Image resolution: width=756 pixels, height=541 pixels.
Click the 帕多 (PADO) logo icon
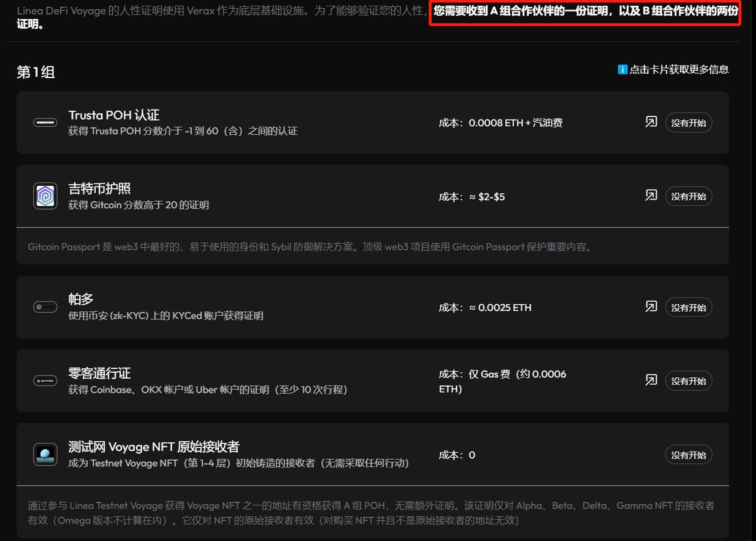(45, 307)
